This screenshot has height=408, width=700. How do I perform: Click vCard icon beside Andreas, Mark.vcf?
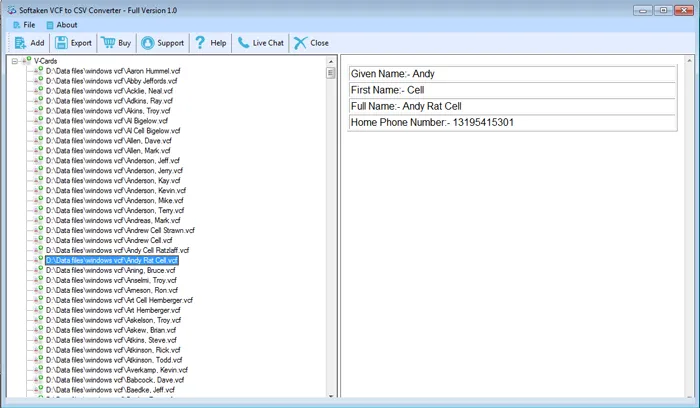pos(38,220)
